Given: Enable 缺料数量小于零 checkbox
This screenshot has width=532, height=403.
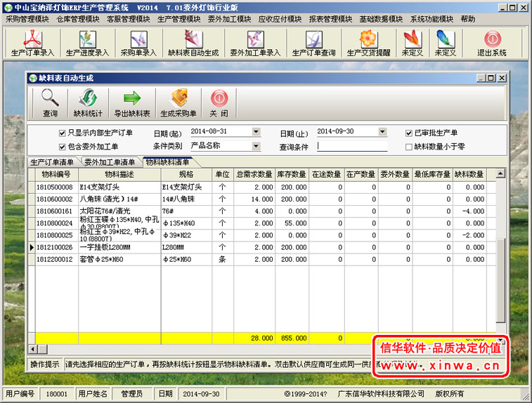Looking at the screenshot, I should [x=409, y=147].
